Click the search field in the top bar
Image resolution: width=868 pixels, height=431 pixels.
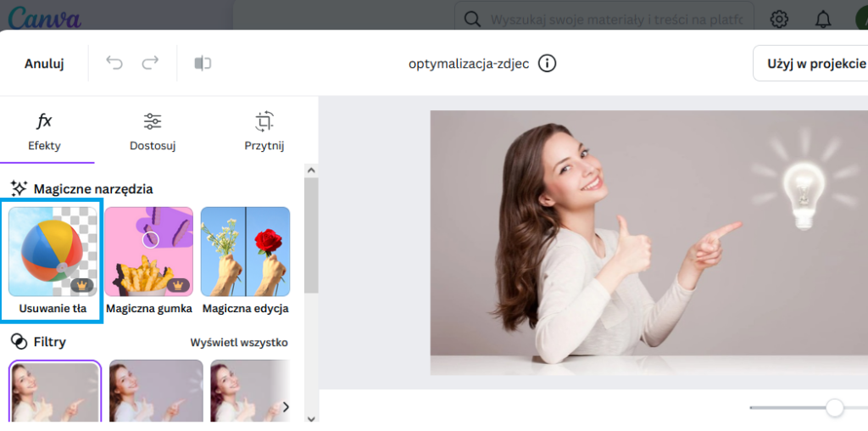(x=617, y=19)
